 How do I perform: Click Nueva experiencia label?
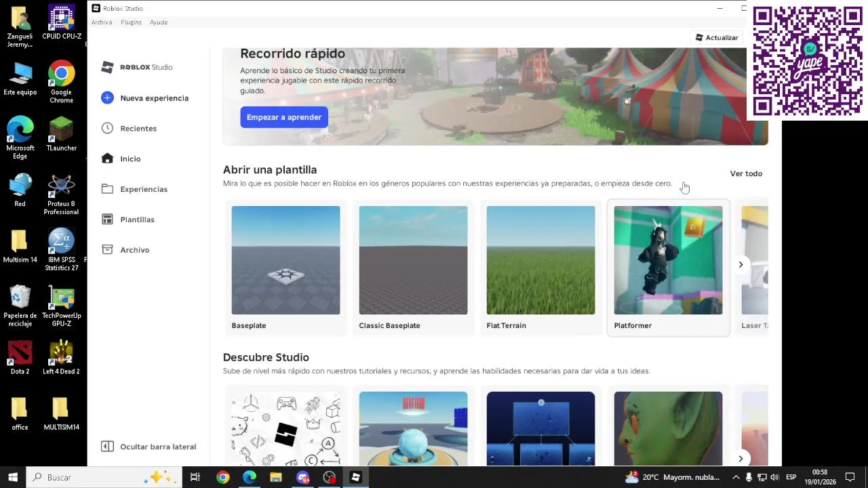pos(154,98)
